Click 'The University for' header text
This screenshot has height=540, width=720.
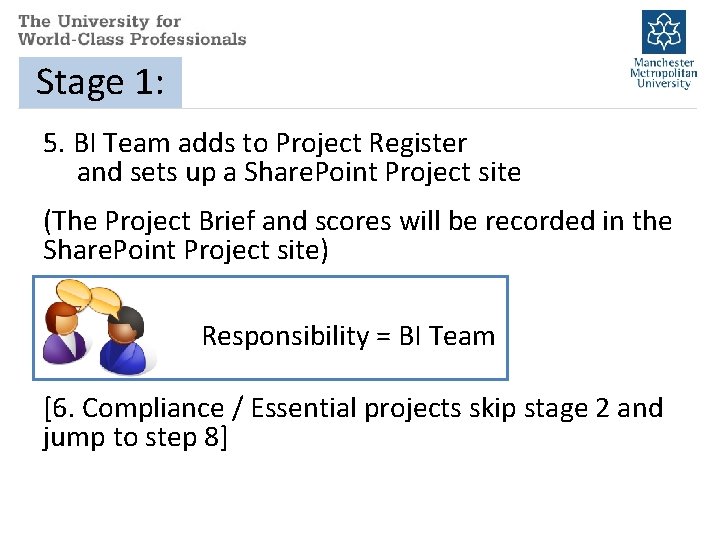tap(99, 21)
